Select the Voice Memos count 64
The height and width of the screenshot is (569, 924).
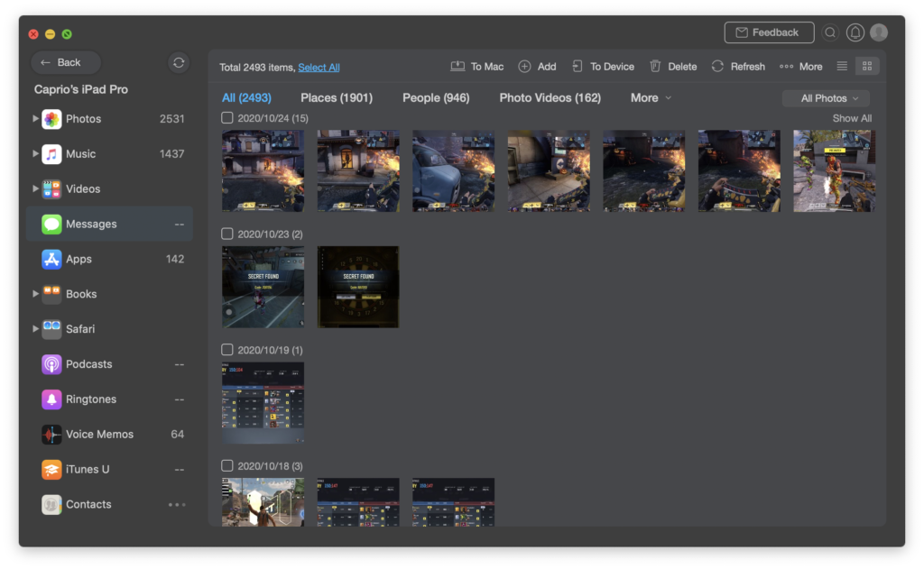coord(178,434)
